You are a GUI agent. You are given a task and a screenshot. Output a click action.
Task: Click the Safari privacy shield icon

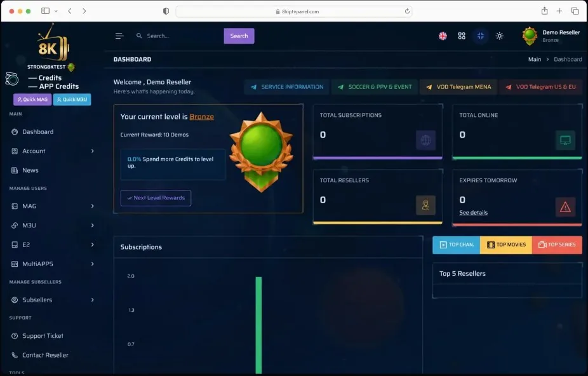pyautogui.click(x=166, y=11)
